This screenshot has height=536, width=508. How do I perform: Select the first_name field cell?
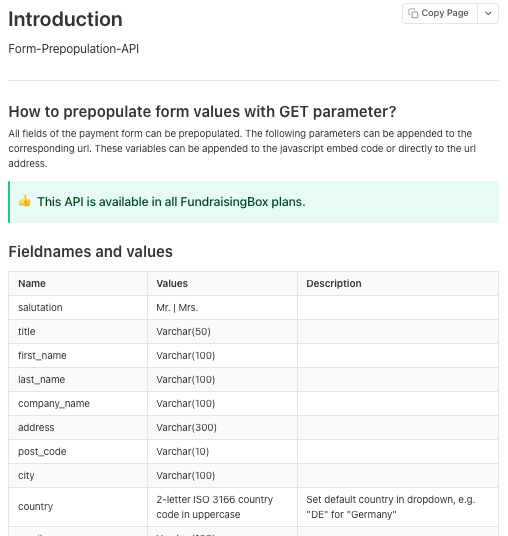point(78,356)
